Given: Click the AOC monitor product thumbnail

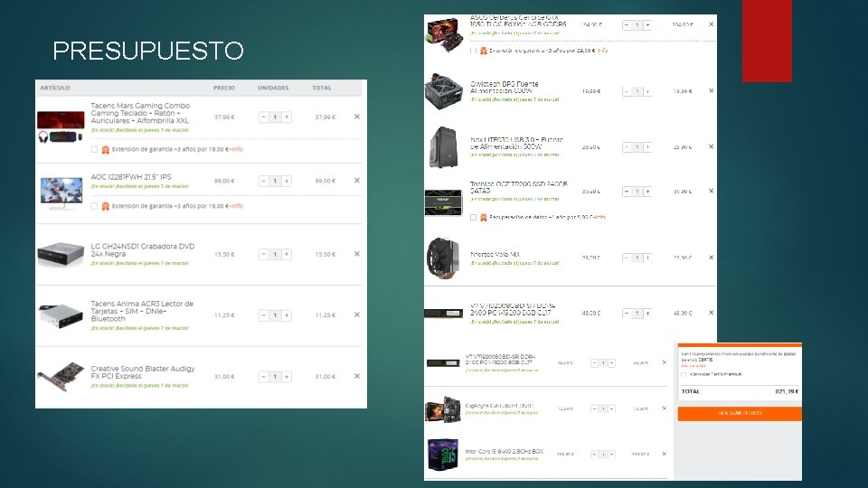Looking at the screenshot, I should [61, 192].
